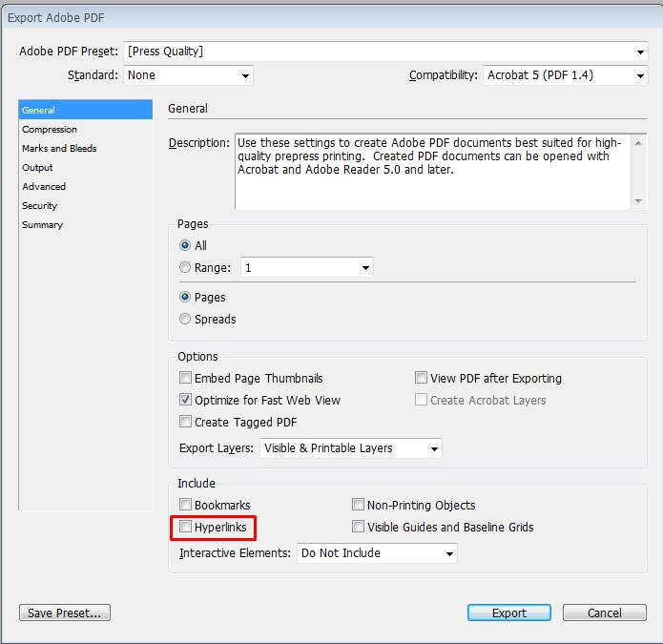Viewport: 663px width, 644px height.
Task: Click inside the Description text box
Action: point(433,171)
